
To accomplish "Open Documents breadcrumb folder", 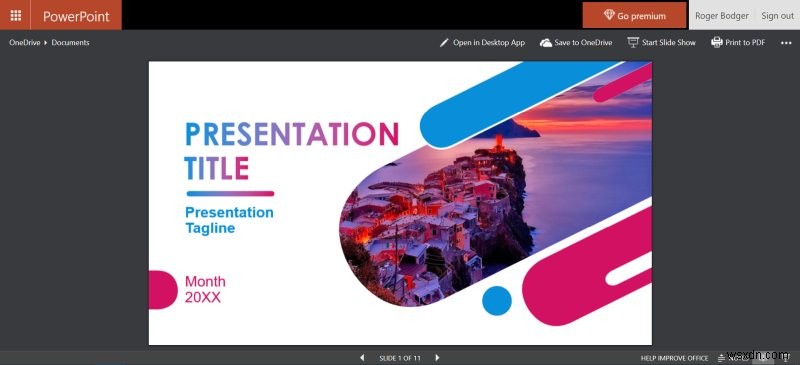I will pyautogui.click(x=70, y=43).
